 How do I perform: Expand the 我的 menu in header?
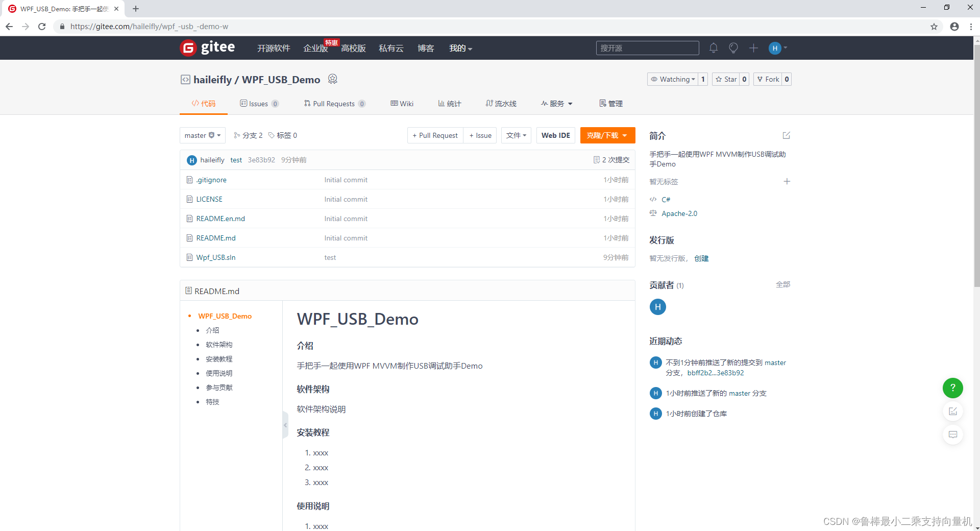(460, 48)
